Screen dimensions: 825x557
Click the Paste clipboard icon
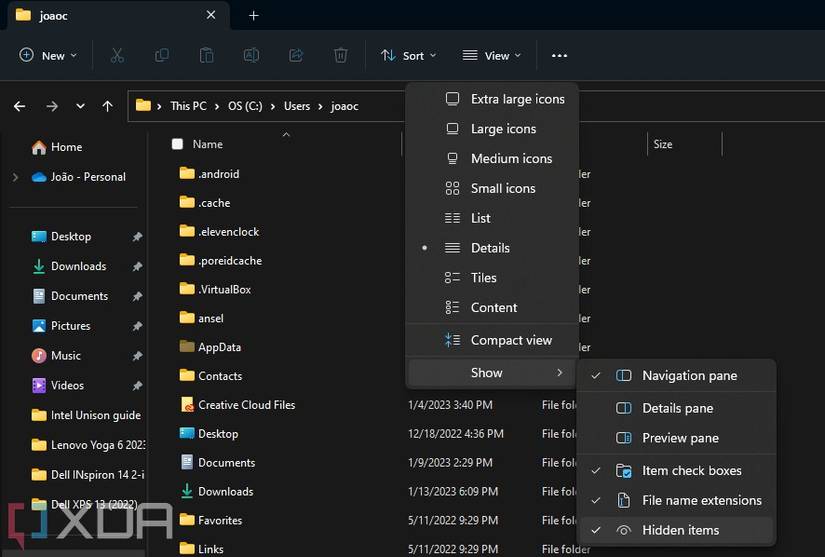click(206, 56)
